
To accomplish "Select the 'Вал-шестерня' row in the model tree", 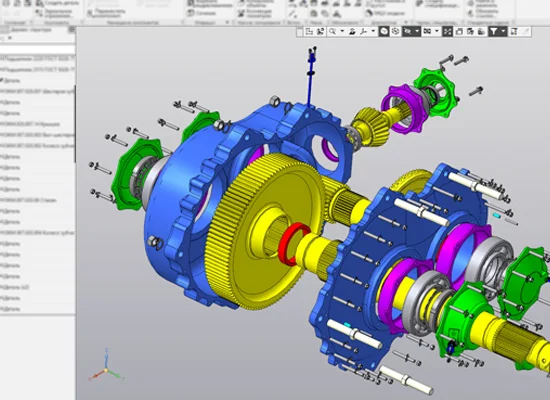I will (38, 135).
